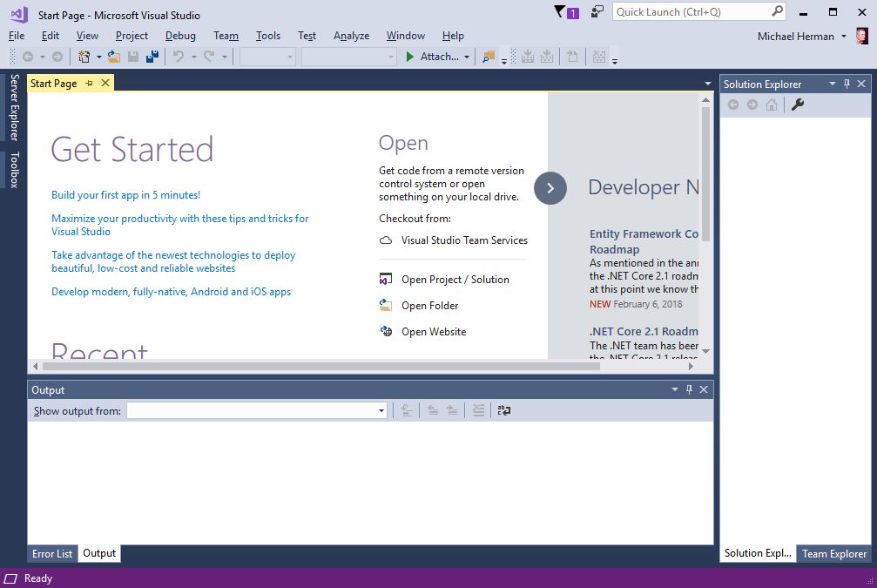
Task: Click the Open File toolbar icon
Action: 114,57
